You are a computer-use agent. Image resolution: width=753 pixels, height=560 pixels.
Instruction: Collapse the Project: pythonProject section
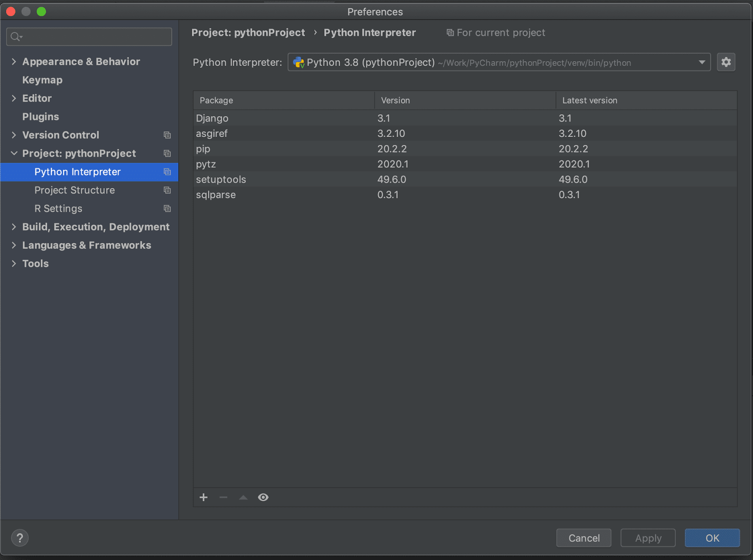(14, 153)
